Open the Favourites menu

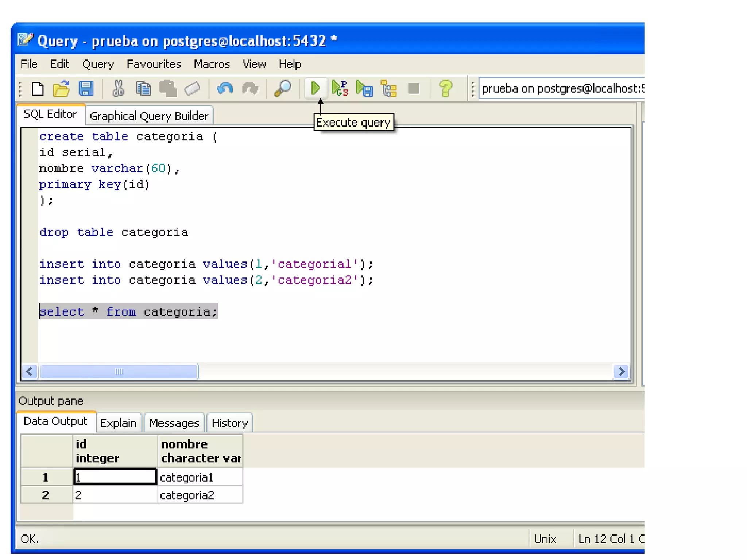coord(154,64)
